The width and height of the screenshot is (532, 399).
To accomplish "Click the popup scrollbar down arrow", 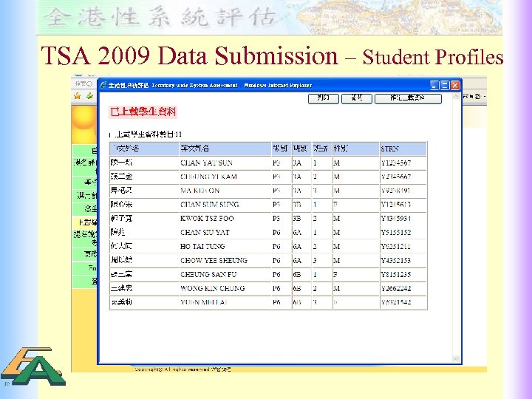I will [456, 358].
